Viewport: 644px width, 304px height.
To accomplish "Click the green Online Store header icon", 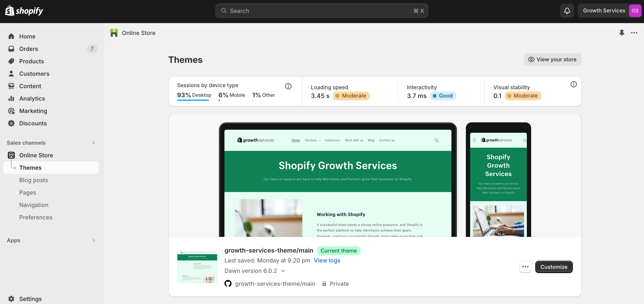I will (x=114, y=33).
